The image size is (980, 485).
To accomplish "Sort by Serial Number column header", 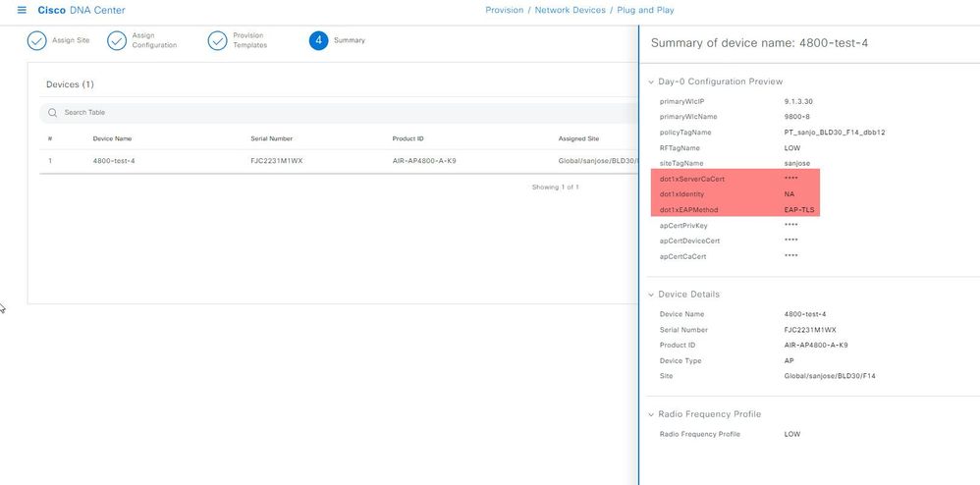I will pyautogui.click(x=271, y=138).
